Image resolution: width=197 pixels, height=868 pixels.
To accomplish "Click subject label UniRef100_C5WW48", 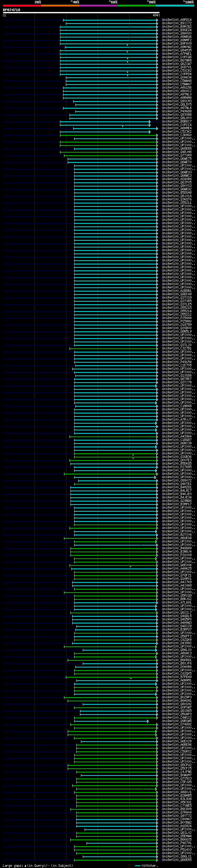I will click(x=177, y=81).
